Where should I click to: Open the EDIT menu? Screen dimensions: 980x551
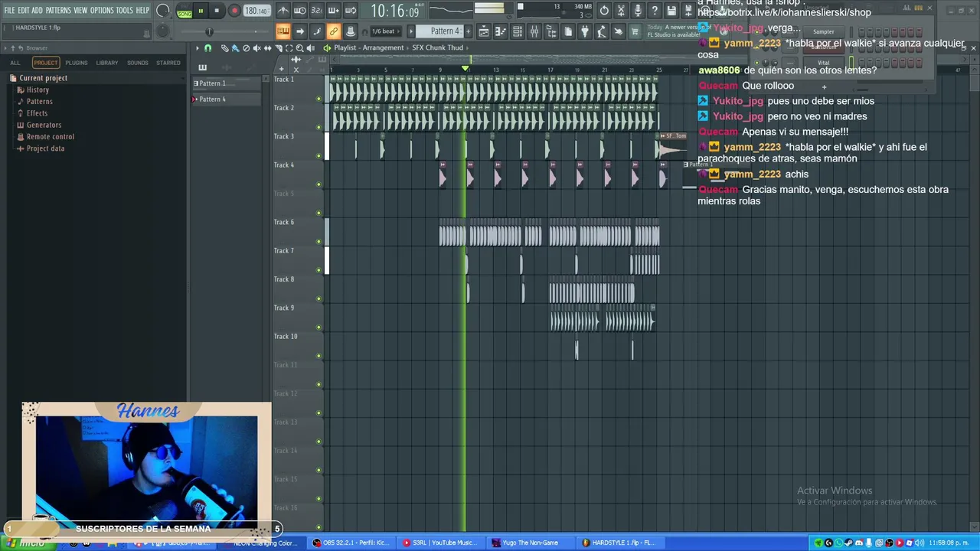pyautogui.click(x=24, y=10)
